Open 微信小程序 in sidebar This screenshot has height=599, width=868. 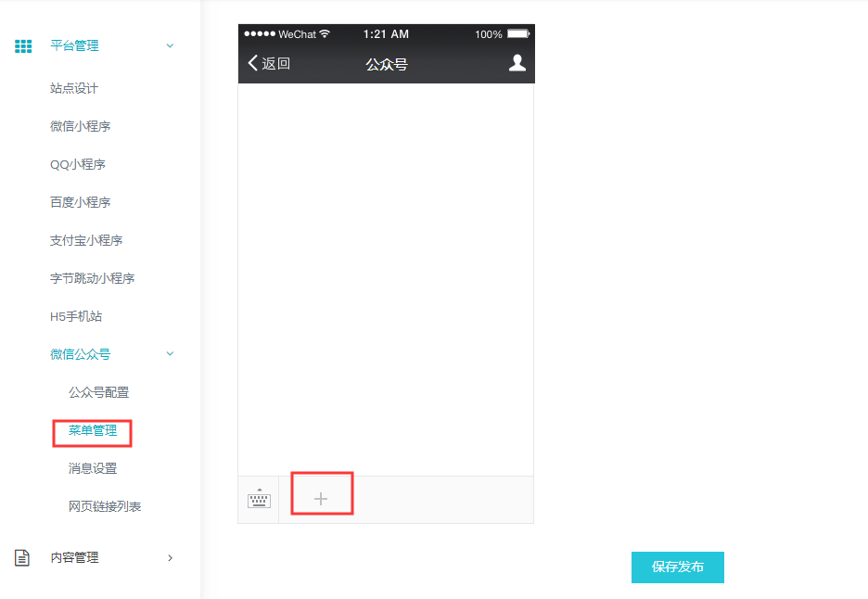pos(81,126)
